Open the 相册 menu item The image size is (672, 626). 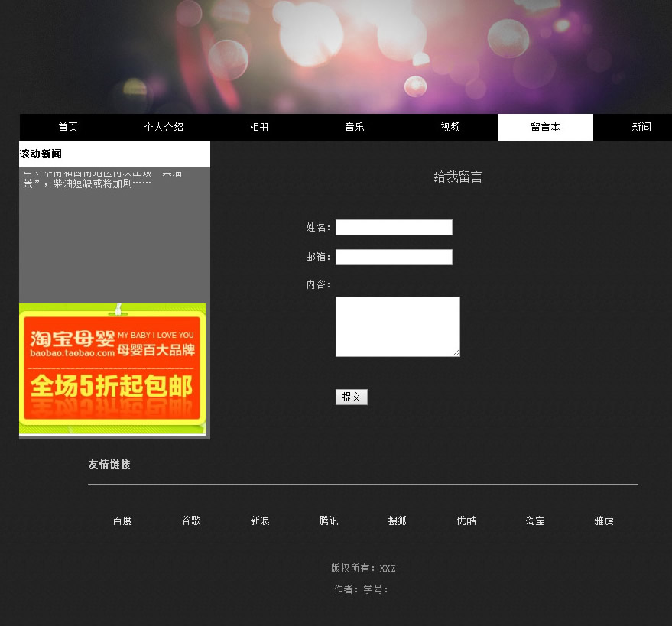(x=259, y=127)
